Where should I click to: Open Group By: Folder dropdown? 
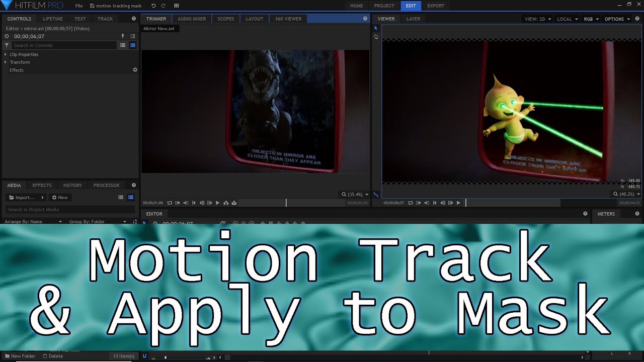(98, 222)
